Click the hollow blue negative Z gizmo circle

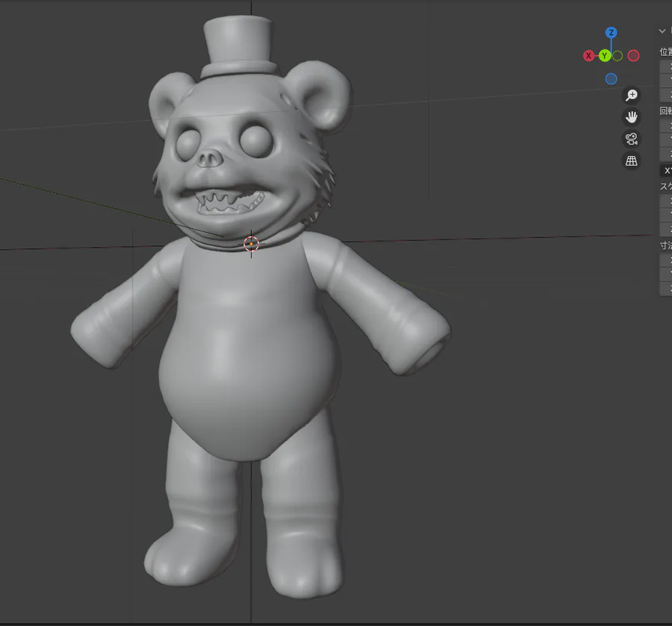(611, 79)
